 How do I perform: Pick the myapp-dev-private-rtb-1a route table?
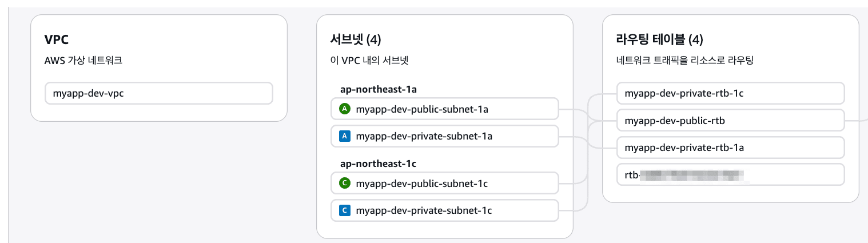683,148
